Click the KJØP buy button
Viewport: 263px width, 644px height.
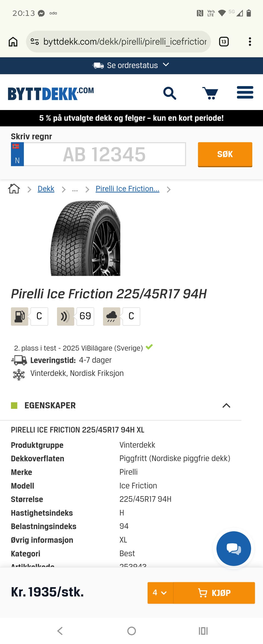(x=214, y=593)
